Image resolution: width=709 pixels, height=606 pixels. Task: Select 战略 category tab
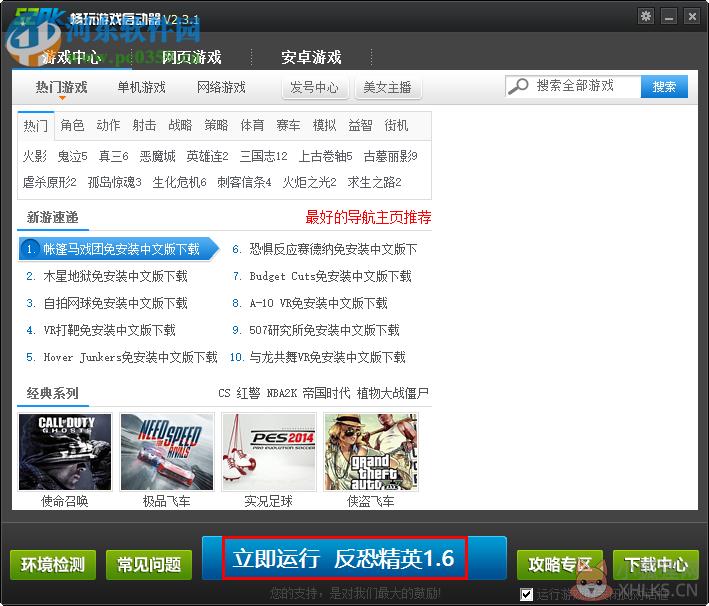[x=180, y=125]
